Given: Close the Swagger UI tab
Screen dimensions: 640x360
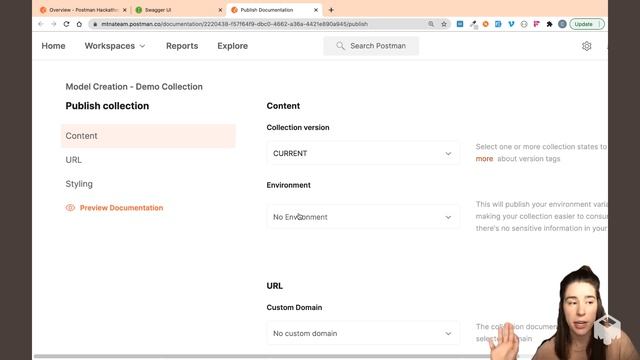Looking at the screenshot, I should (220, 10).
